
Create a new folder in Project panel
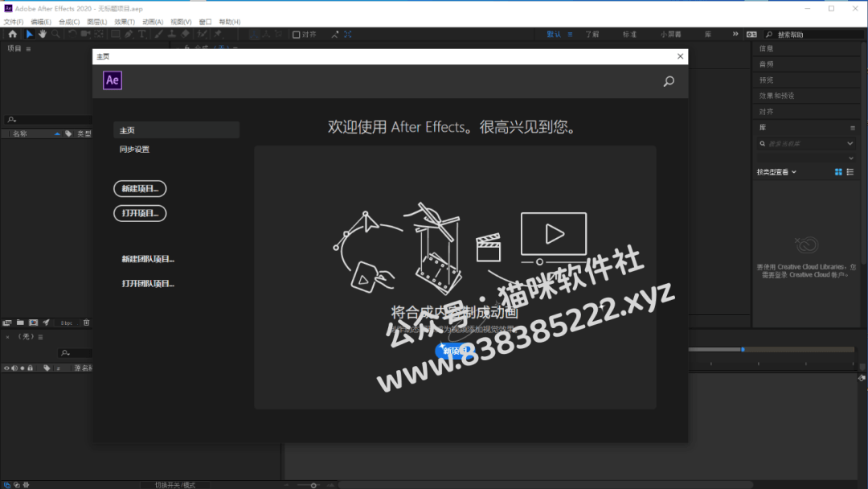pos(20,323)
